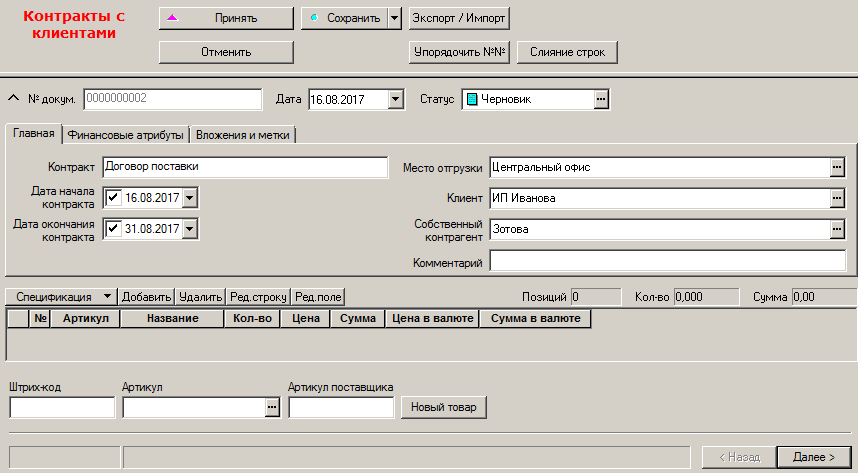Click the Место отгрузки field
Viewport: 858px width, 473px height.
660,168
